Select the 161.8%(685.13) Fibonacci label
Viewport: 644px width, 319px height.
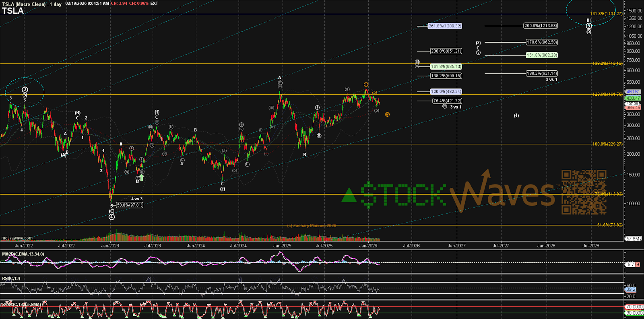[x=446, y=66]
